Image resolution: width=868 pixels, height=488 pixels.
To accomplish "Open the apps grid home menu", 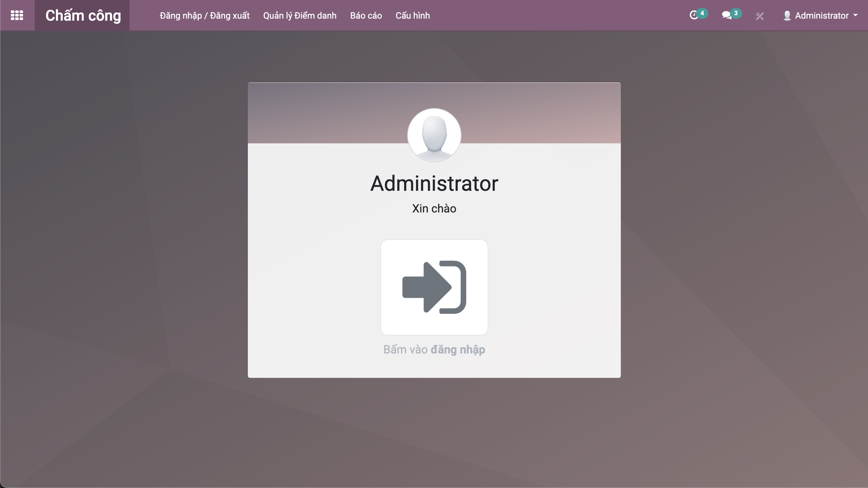I will coord(17,15).
